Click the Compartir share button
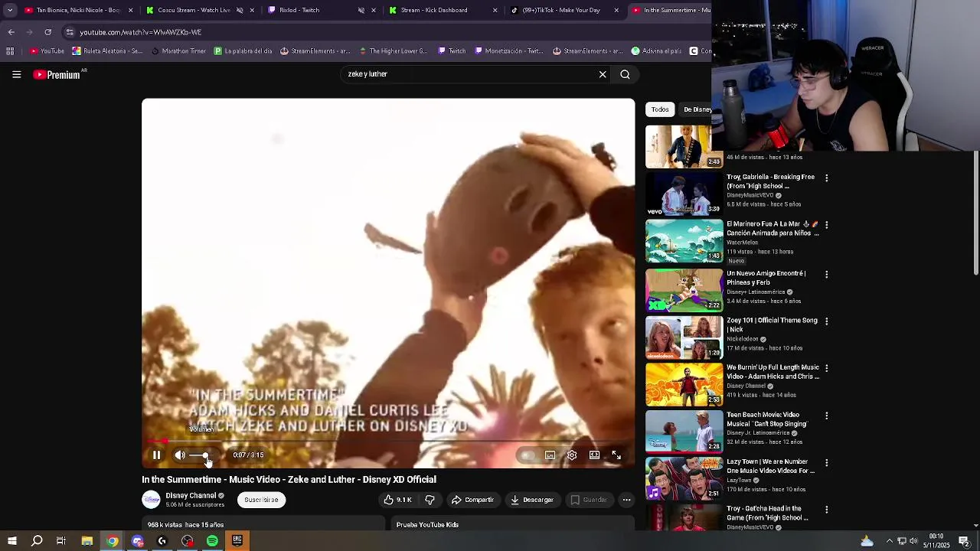Image resolution: width=980 pixels, height=551 pixels. pos(472,500)
